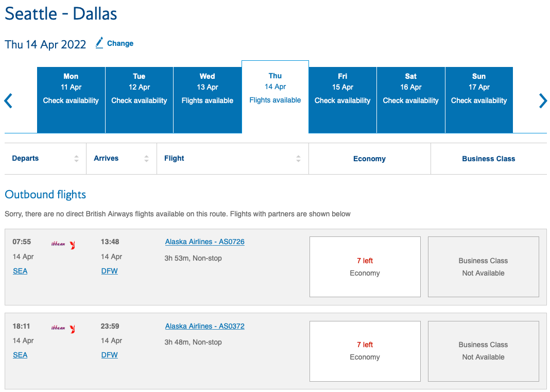
Task: Click the left chevron to see earlier dates
Action: click(8, 101)
